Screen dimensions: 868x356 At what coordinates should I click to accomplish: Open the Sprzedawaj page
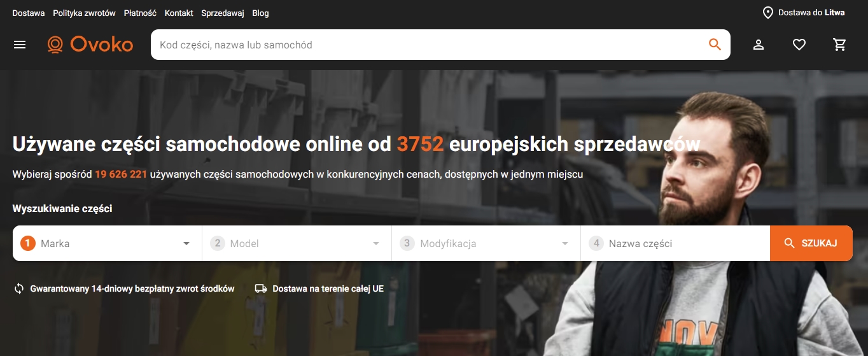(x=223, y=13)
